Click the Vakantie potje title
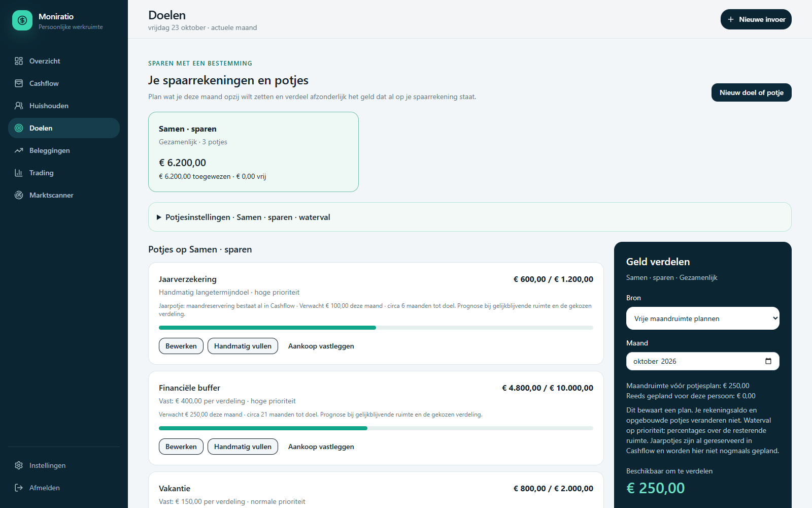Image resolution: width=812 pixels, height=508 pixels. 175,488
